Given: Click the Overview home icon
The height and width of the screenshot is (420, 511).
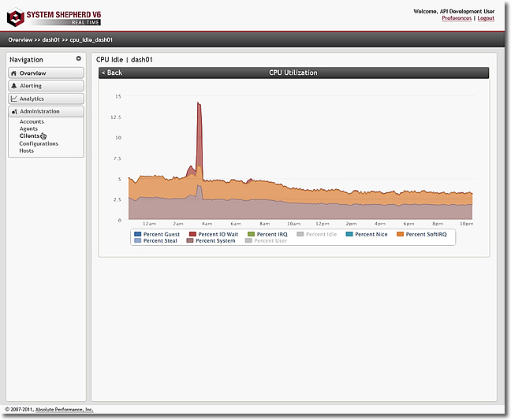Looking at the screenshot, I should 13,73.
